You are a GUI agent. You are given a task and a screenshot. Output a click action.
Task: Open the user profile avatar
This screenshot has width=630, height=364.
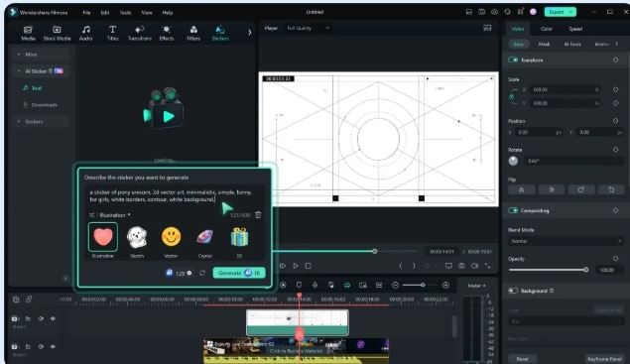point(533,12)
